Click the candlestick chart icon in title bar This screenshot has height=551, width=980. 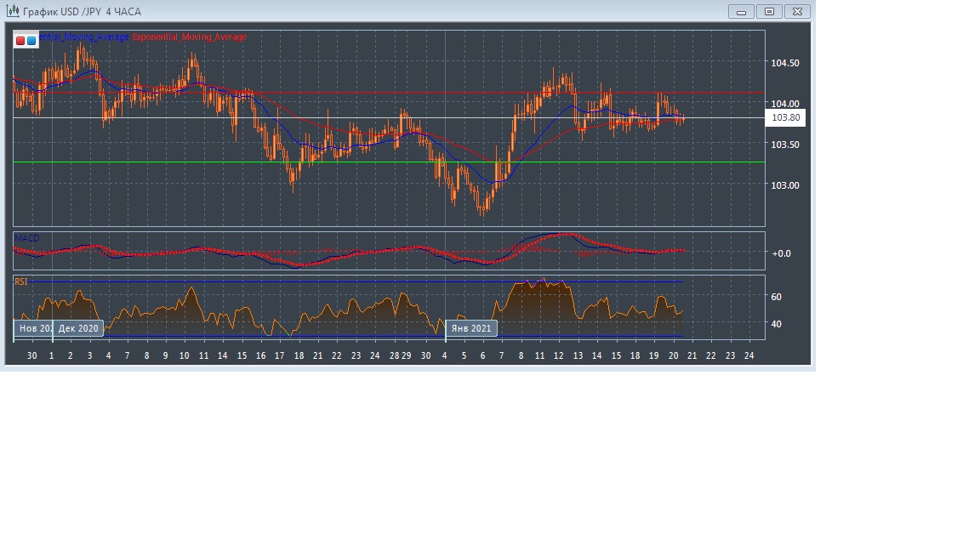[x=13, y=11]
